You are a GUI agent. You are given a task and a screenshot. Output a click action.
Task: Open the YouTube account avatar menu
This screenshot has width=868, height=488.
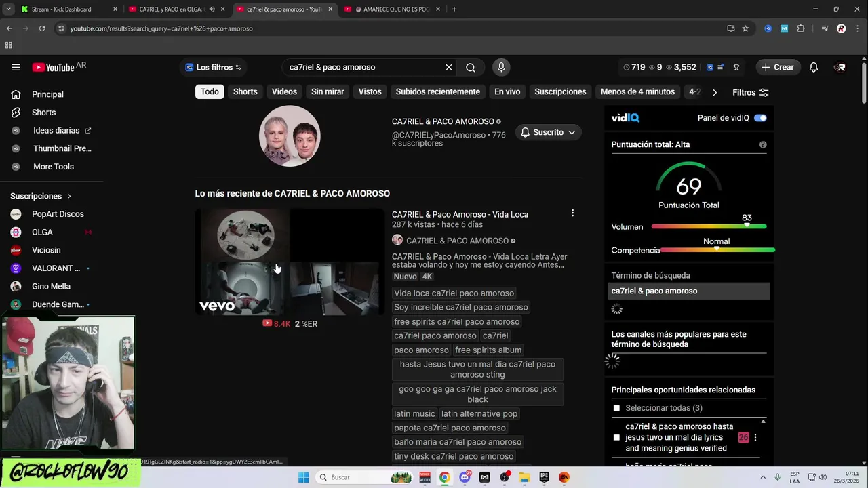tap(840, 67)
